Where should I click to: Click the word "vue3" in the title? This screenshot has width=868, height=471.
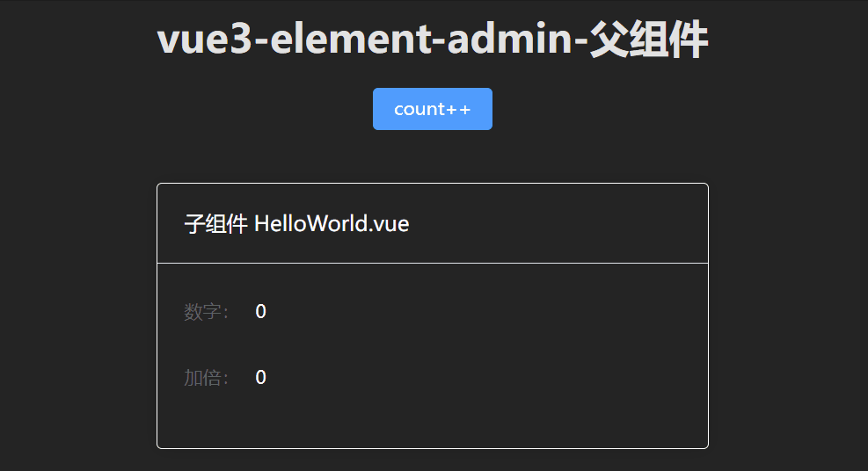click(204, 40)
